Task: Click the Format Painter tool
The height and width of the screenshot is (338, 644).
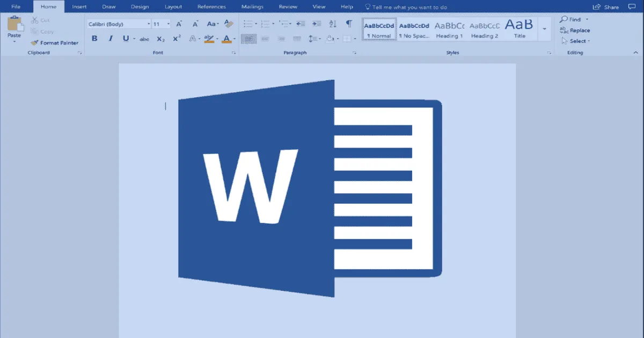Action: 54,42
